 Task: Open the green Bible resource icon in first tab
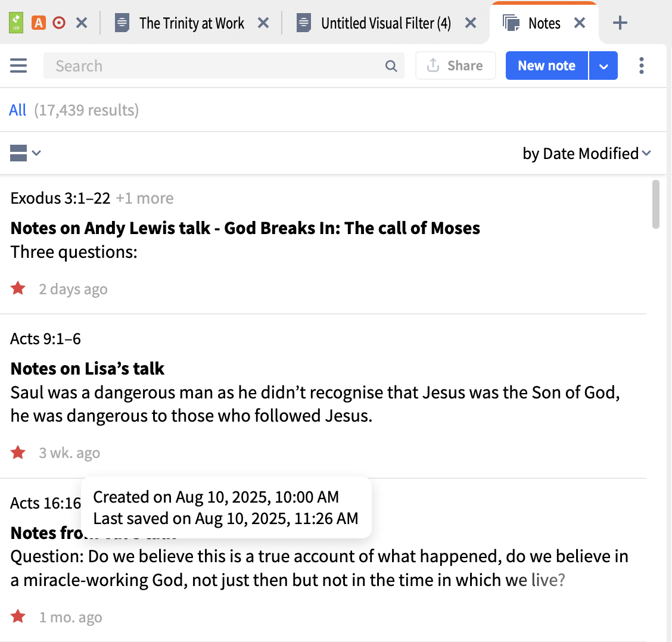16,23
